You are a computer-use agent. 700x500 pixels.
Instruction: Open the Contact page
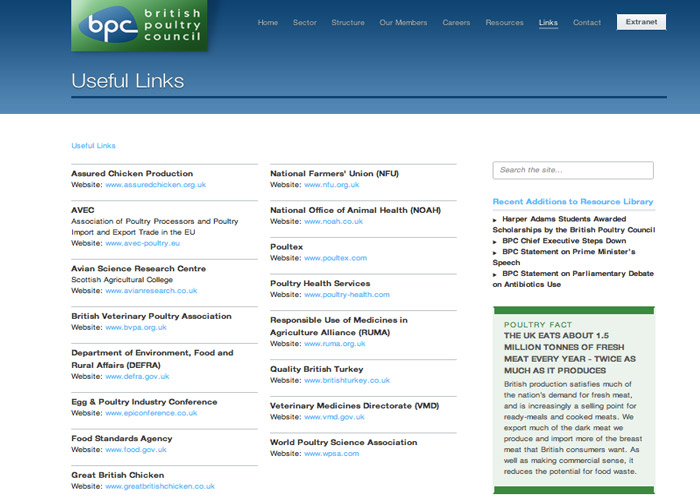point(587,22)
